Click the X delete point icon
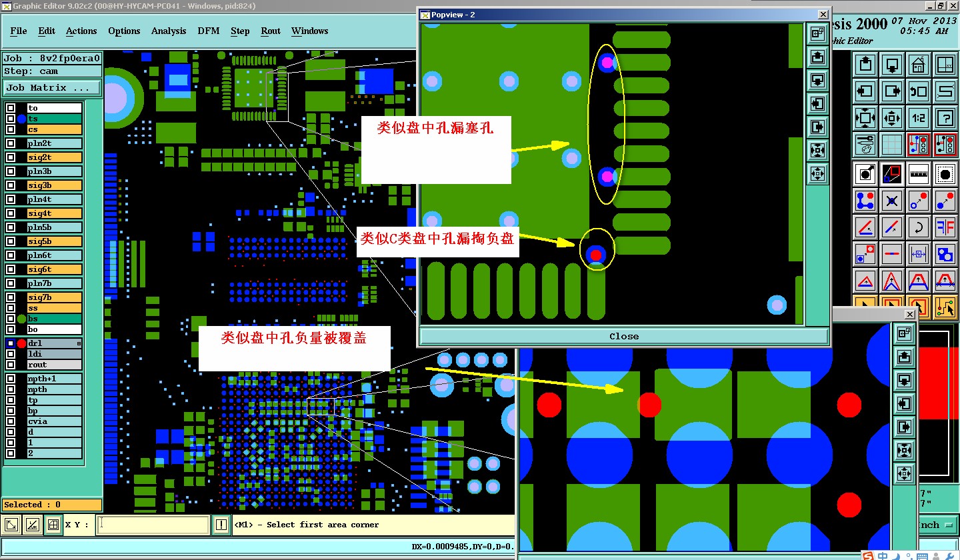The height and width of the screenshot is (560, 960). click(x=892, y=200)
